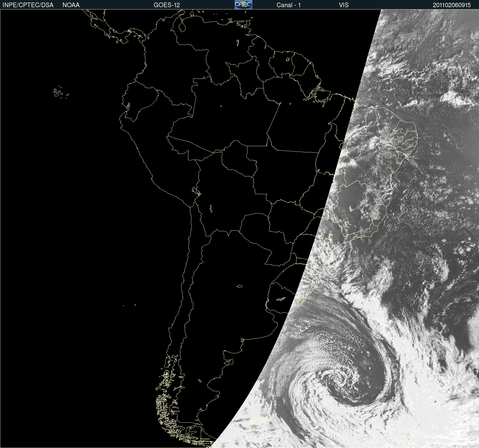Click the CPTEC logo in the header

pyautogui.click(x=243, y=5)
